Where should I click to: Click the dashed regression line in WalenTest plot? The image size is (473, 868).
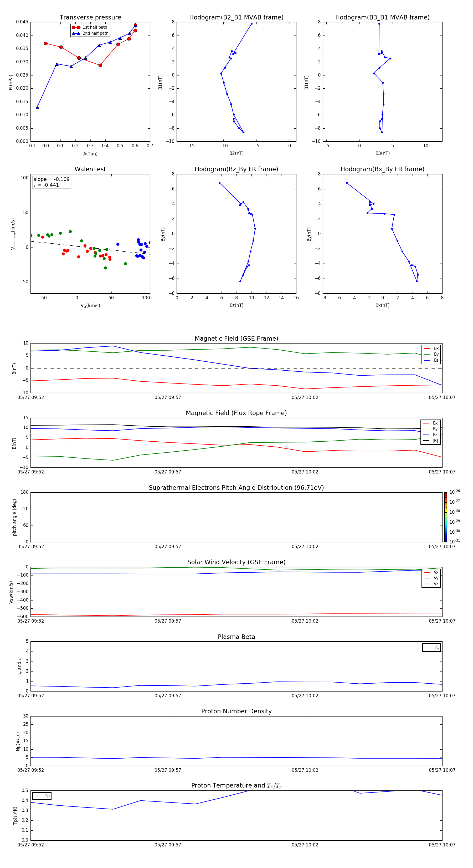tap(90, 248)
